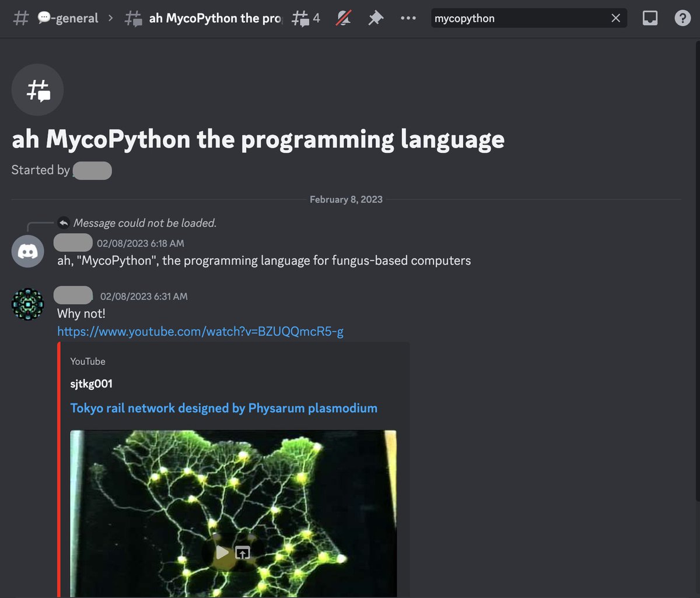Open the help question mark icon
700x598 pixels.
[x=682, y=18]
